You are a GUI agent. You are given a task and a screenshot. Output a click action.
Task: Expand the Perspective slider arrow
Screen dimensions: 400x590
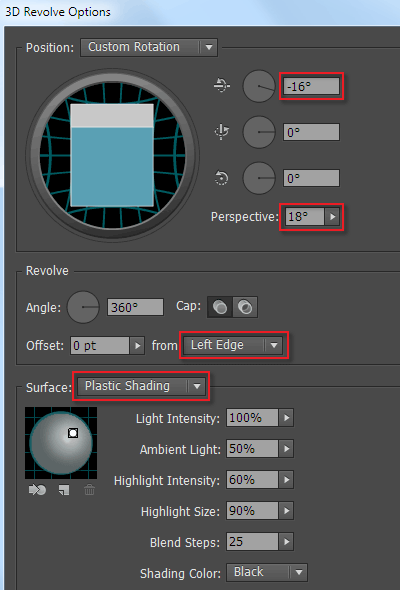point(333,217)
